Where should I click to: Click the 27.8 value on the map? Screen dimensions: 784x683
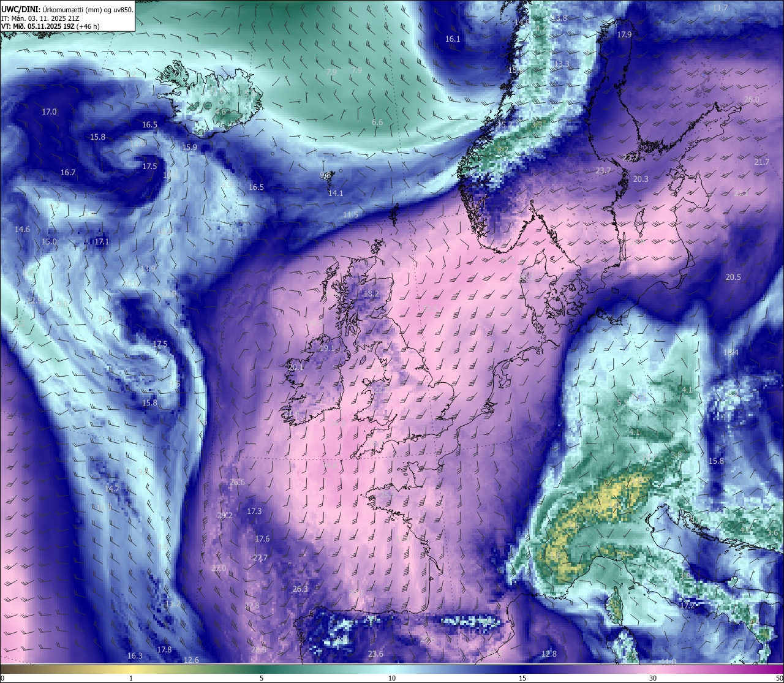(252, 605)
